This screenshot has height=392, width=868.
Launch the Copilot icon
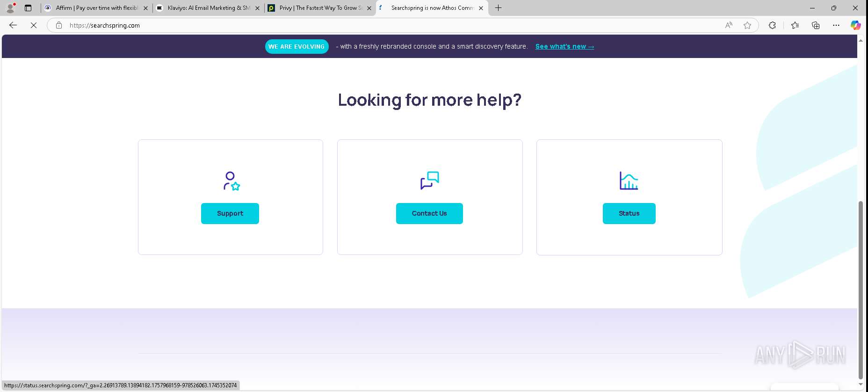click(855, 25)
